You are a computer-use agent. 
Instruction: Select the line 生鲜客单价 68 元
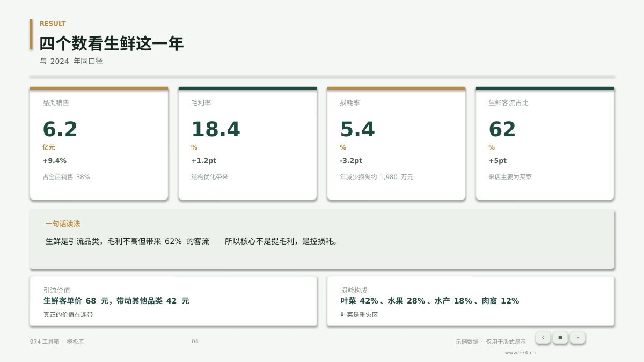[116, 301]
